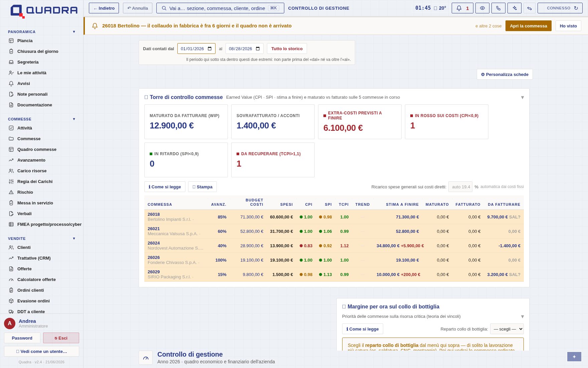
Task: Focus the Vai a search field
Action: click(x=220, y=8)
